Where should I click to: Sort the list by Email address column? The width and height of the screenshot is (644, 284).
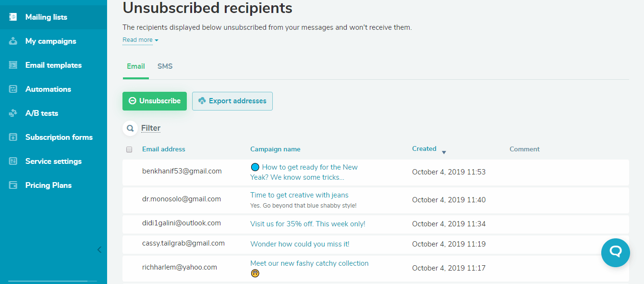[163, 149]
